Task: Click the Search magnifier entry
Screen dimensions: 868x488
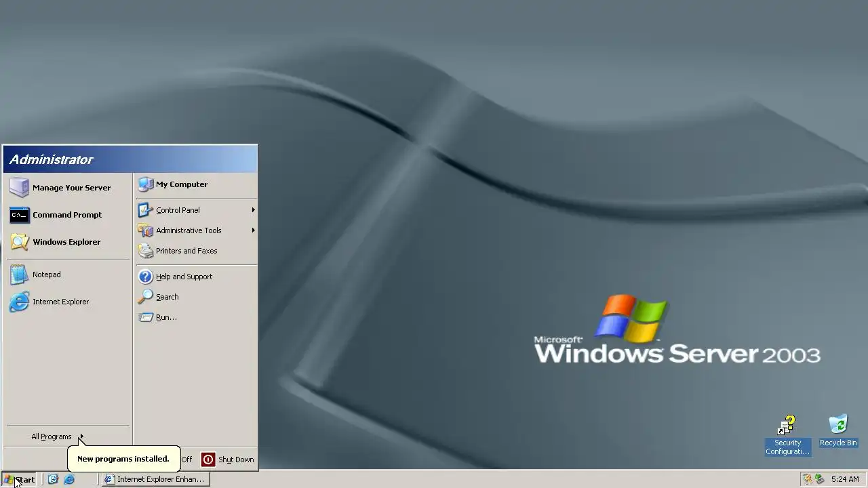Action: coord(196,297)
